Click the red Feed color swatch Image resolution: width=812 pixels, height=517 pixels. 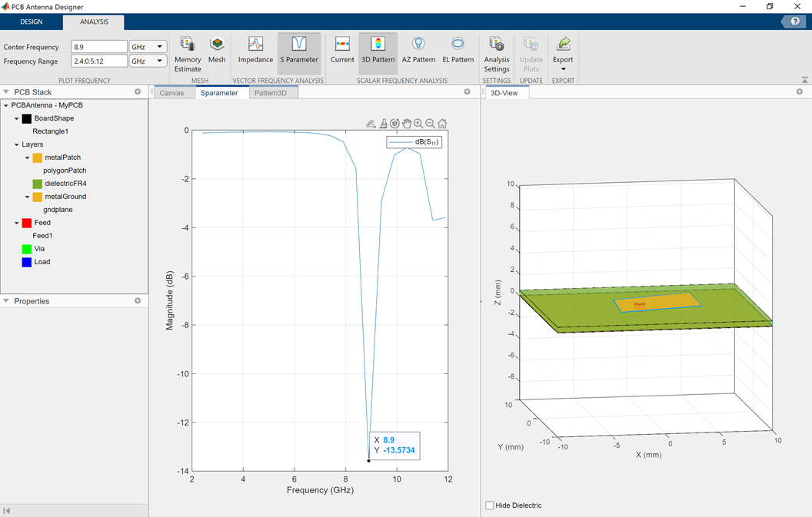[27, 223]
